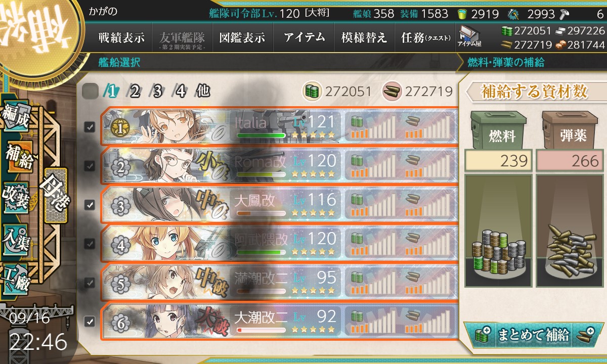This screenshot has height=364, width=607.
Task: Click the まとめて補給 resupply all button
Action: 533,335
